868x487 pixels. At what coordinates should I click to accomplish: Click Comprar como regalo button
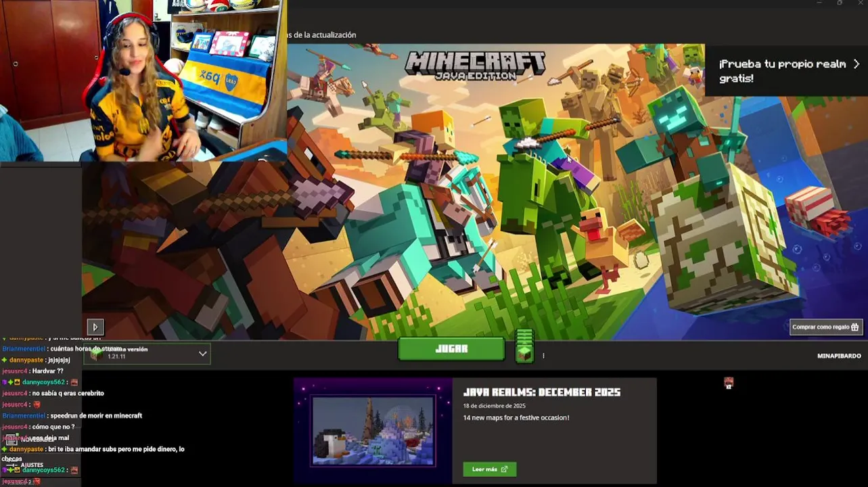click(x=826, y=327)
